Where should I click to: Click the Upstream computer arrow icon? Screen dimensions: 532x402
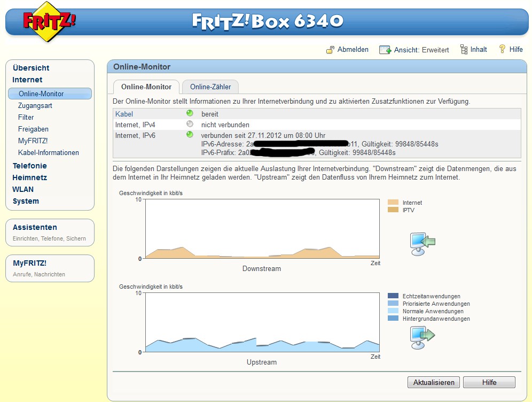[x=423, y=337]
